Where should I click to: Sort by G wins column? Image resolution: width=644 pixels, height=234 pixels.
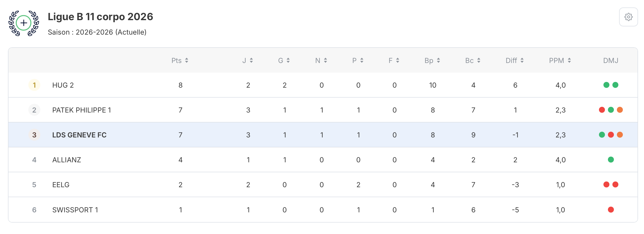(x=284, y=60)
